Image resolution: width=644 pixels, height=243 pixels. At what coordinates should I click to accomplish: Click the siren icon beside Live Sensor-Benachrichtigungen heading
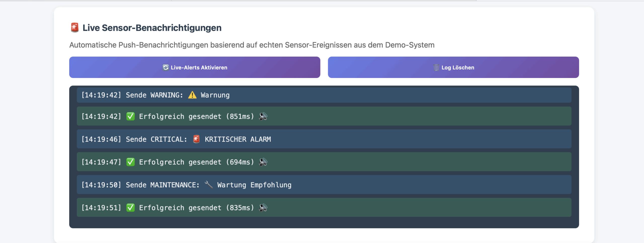[75, 28]
